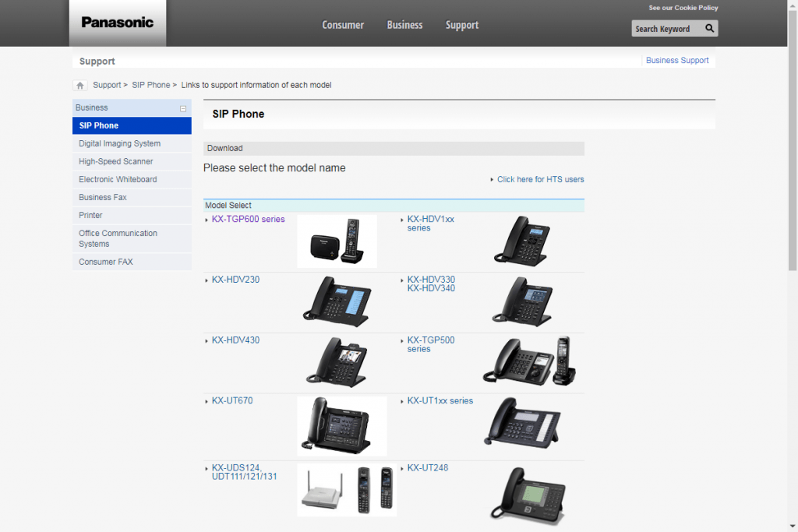Select SIP Phone in sidebar

tap(132, 125)
